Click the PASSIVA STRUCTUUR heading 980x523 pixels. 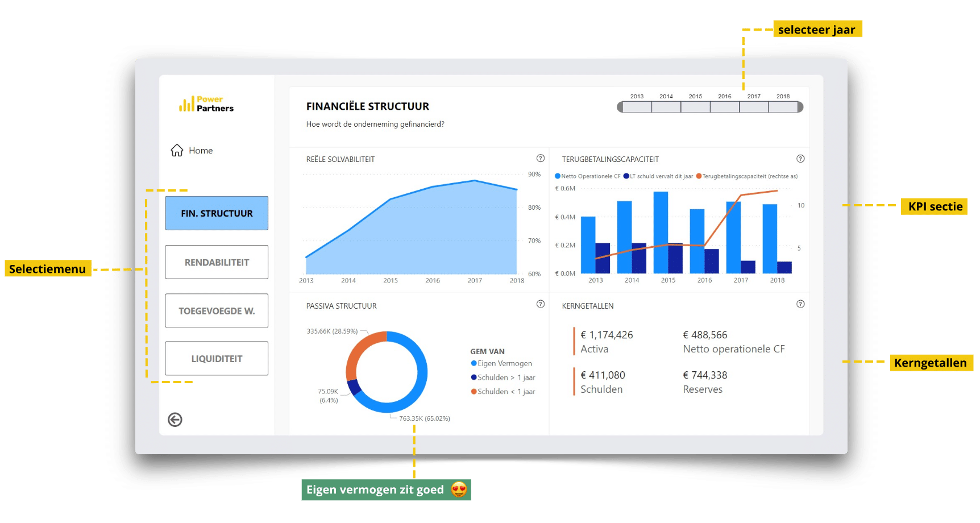tap(341, 306)
